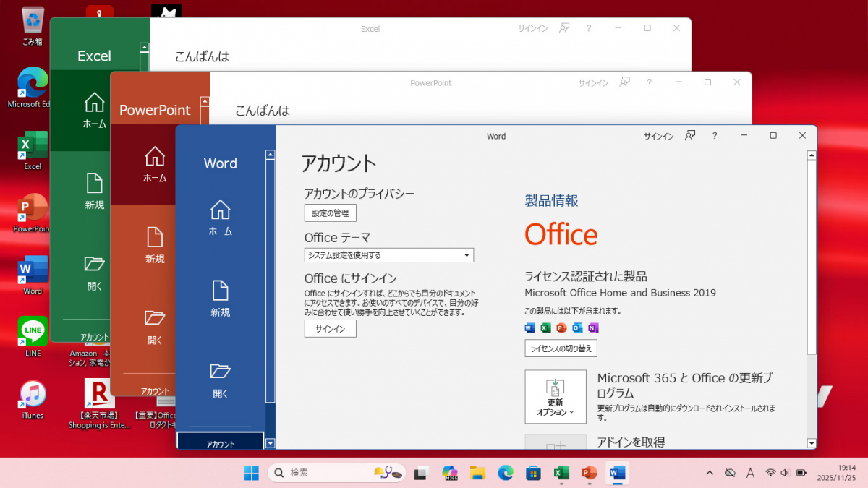This screenshot has height=488, width=868.
Task: Click the Excel Home icon in sidebar
Action: (x=94, y=110)
